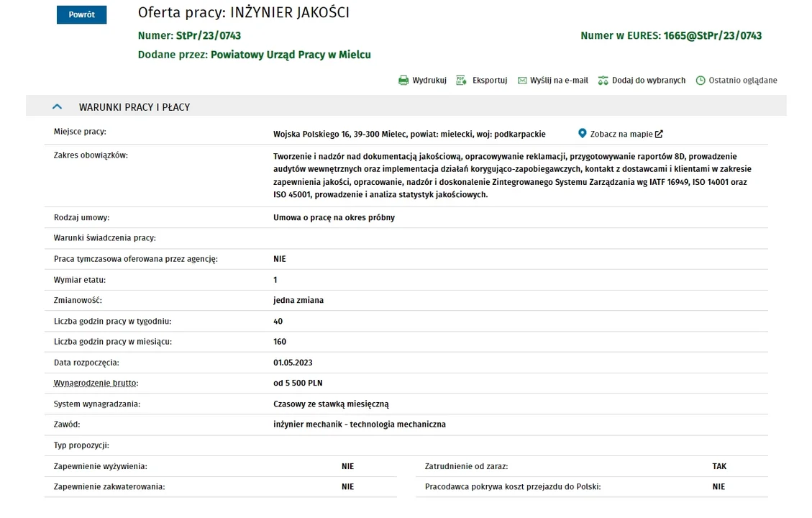
Task: Click EURES number 1665@StPr/23/0743
Action: click(x=713, y=35)
